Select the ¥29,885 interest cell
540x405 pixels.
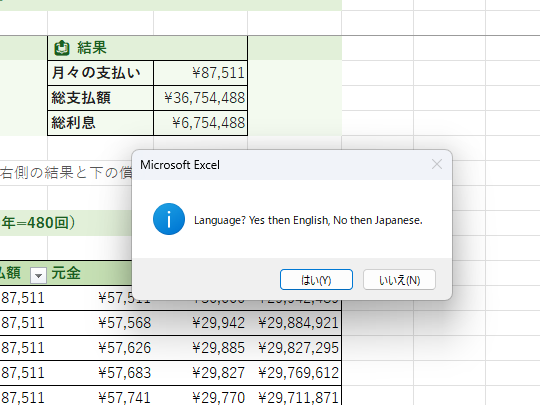pos(200,348)
